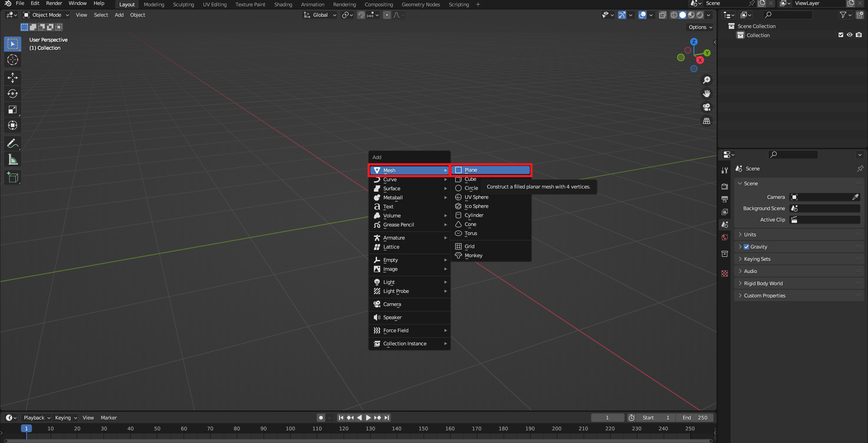868x443 pixels.
Task: Toggle camera view icon in viewport
Action: tap(707, 107)
